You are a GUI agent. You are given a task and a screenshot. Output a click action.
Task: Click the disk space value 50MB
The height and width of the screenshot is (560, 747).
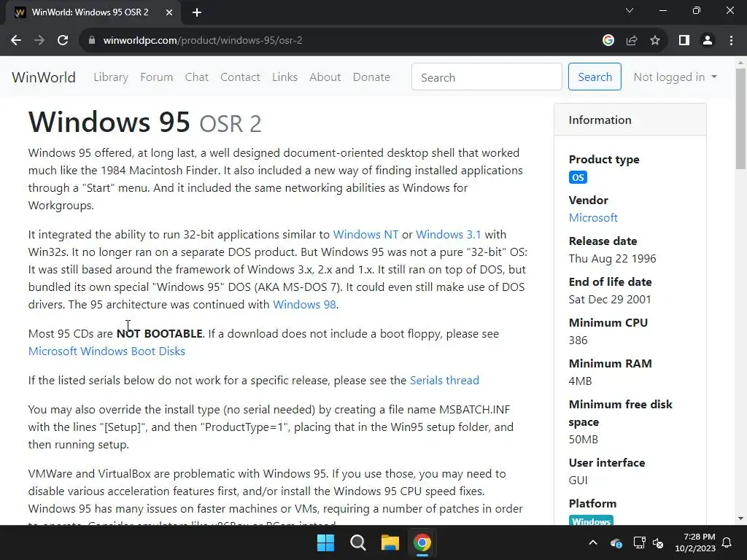pos(583,440)
